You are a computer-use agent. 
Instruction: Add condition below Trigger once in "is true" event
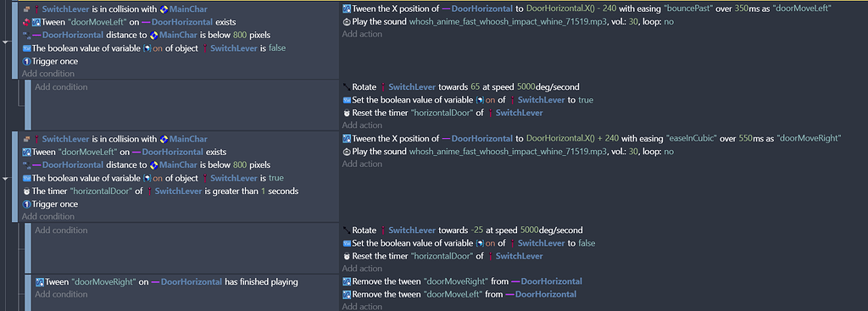[48, 216]
